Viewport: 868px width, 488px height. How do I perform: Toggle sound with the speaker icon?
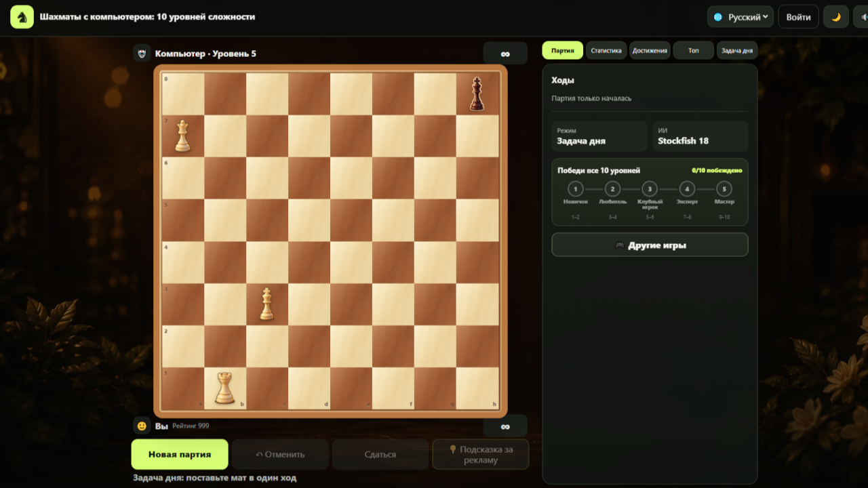(x=861, y=17)
